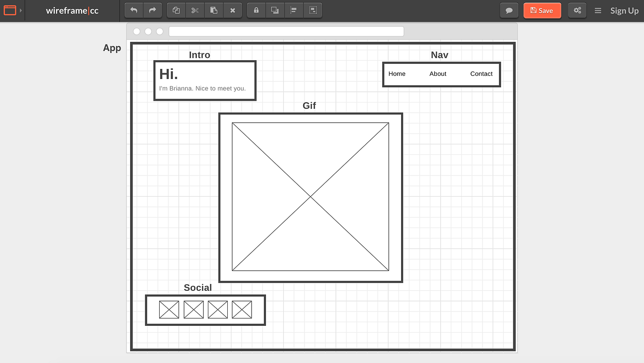Cut the selection using the scissors icon
Viewport: 644px width, 363px height.
pyautogui.click(x=195, y=10)
